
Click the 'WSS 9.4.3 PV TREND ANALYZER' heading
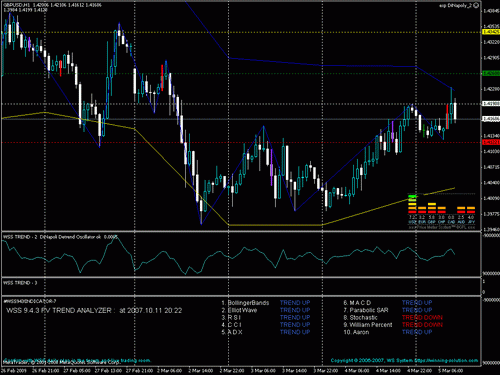tap(59, 310)
